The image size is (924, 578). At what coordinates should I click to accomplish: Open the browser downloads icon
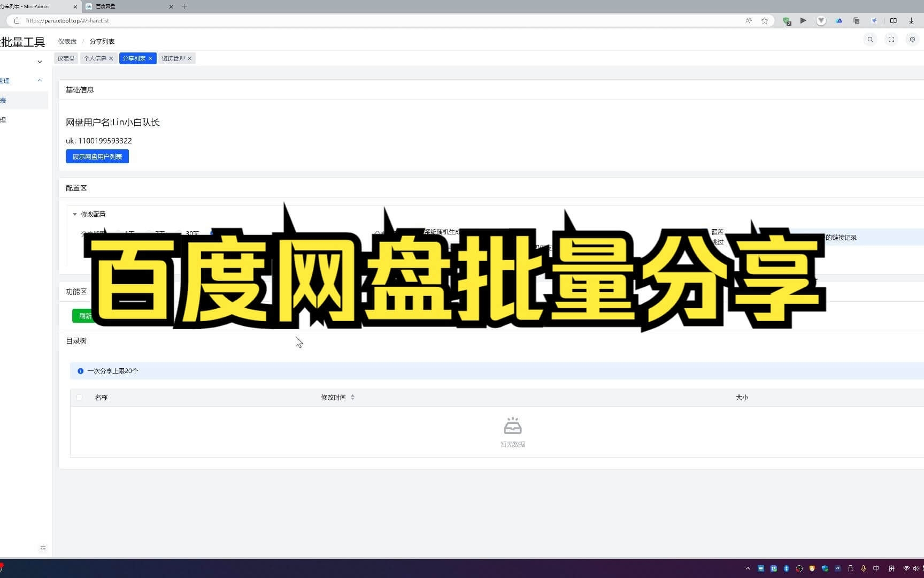[x=911, y=21]
